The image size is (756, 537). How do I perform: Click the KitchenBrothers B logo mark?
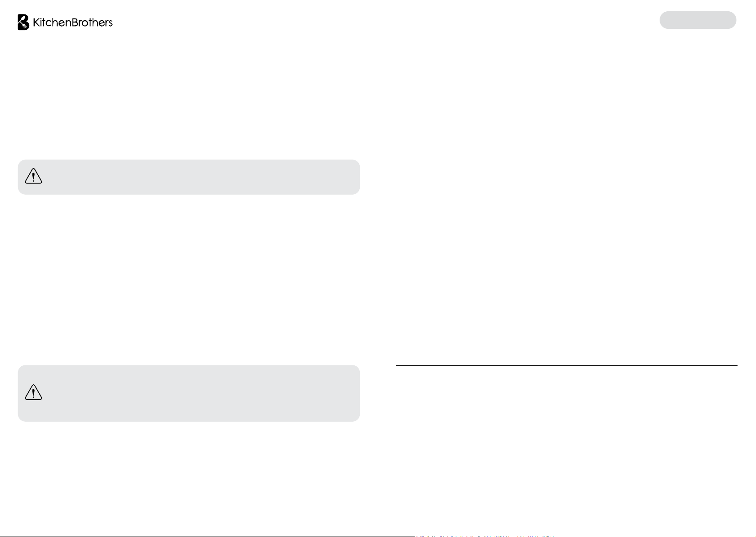tap(23, 22)
